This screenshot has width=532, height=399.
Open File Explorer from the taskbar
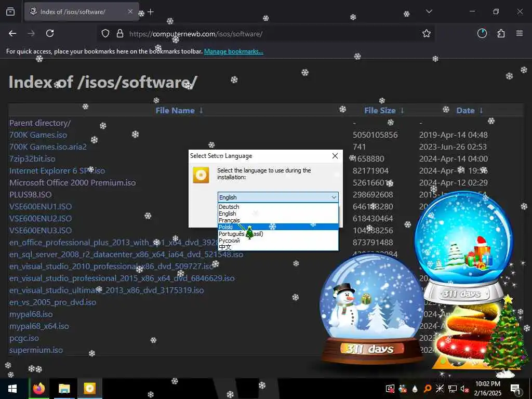64,389
